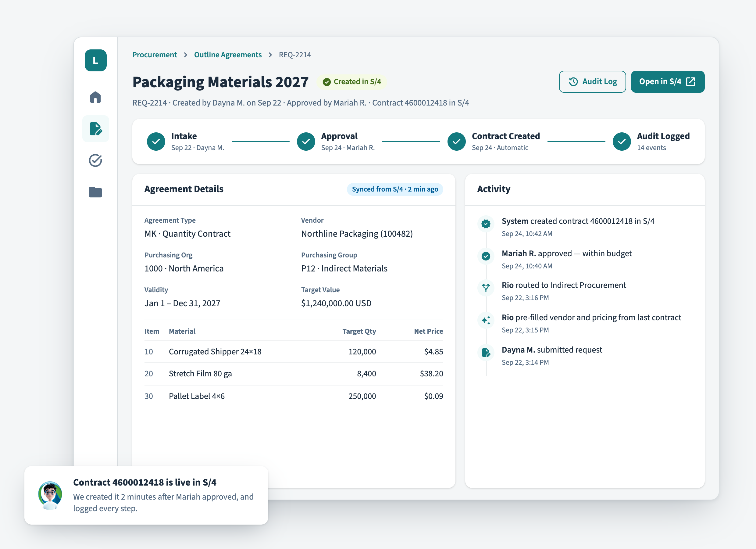The image size is (756, 549).
Task: Navigate to Procurement breadcrumb
Action: pos(155,55)
